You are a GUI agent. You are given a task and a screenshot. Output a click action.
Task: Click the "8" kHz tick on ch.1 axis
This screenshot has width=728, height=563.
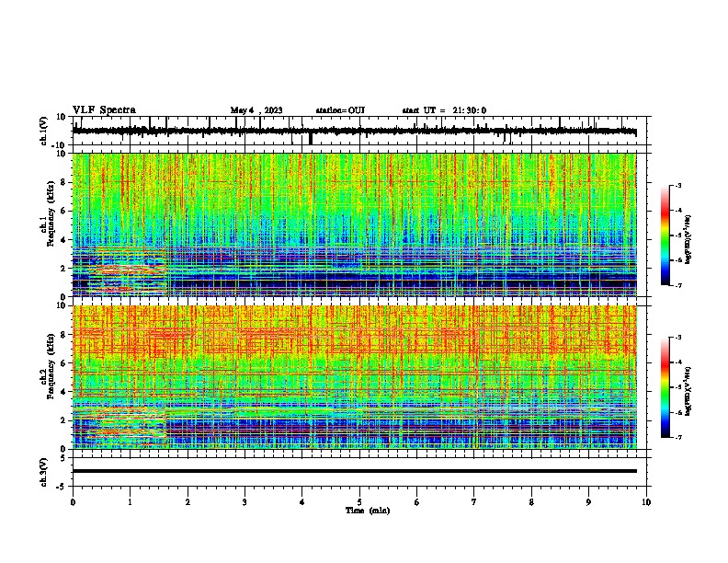click(x=63, y=182)
